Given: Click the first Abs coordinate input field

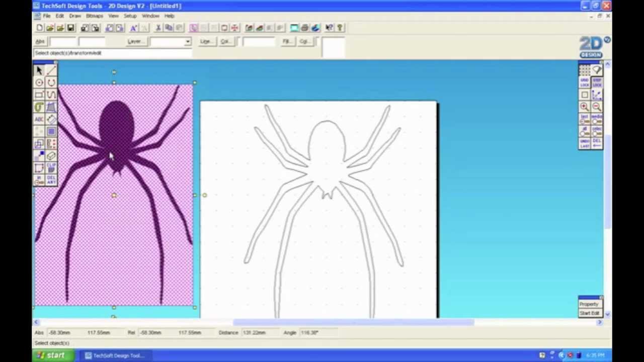Looking at the screenshot, I should (x=63, y=42).
